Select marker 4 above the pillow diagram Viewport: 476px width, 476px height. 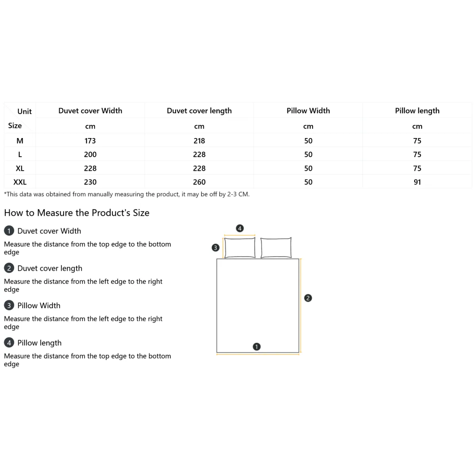(240, 228)
